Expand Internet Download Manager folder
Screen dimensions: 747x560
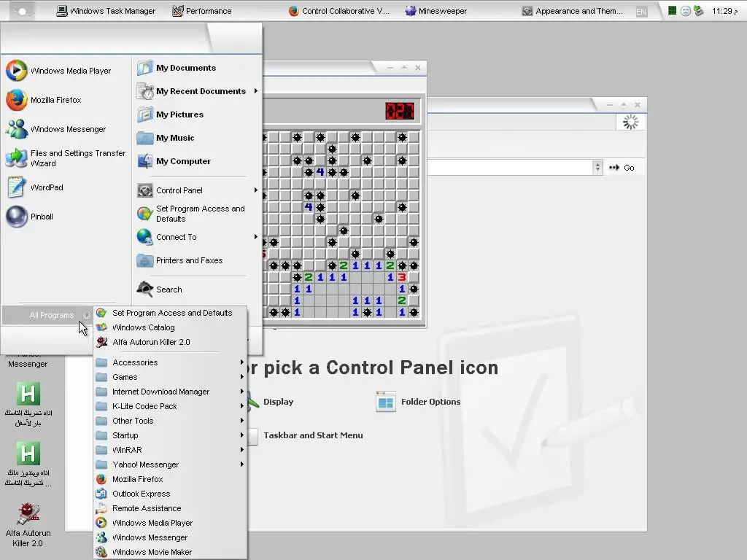click(170, 392)
